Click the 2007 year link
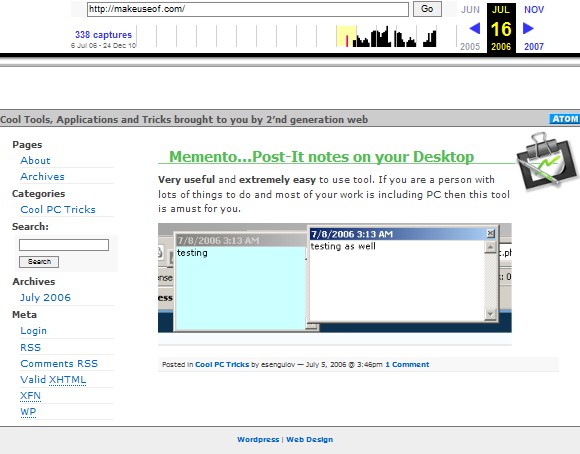580x454 pixels. click(534, 47)
